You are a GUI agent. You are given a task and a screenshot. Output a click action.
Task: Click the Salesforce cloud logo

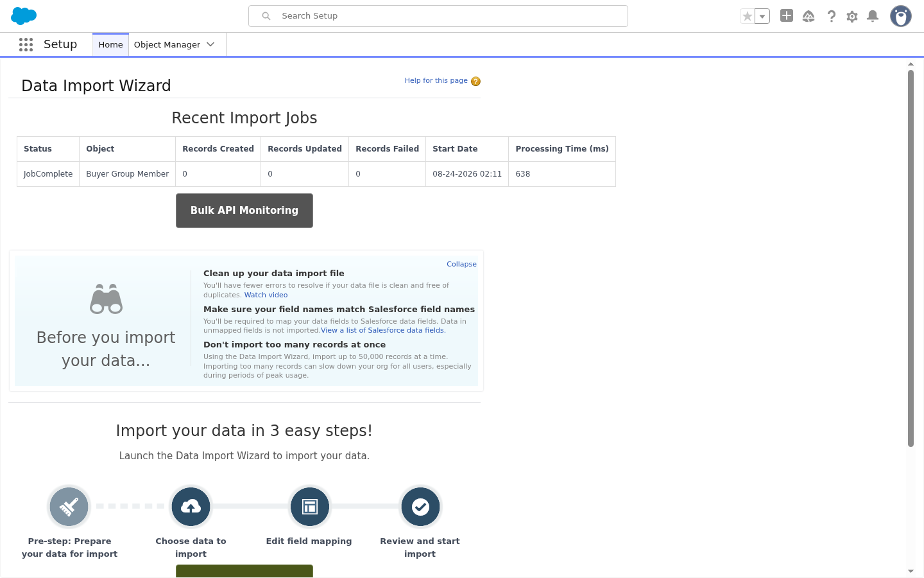[x=24, y=16]
